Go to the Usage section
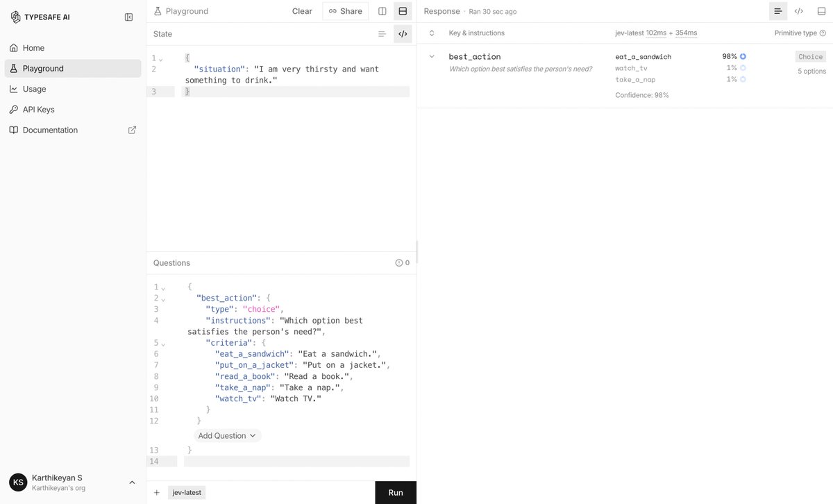Image resolution: width=833 pixels, height=504 pixels. [73, 89]
